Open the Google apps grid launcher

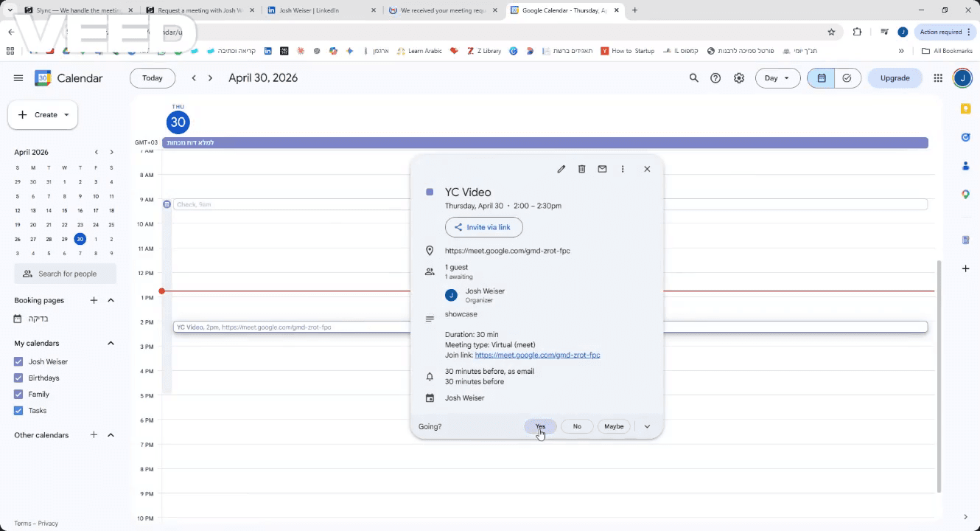click(938, 78)
